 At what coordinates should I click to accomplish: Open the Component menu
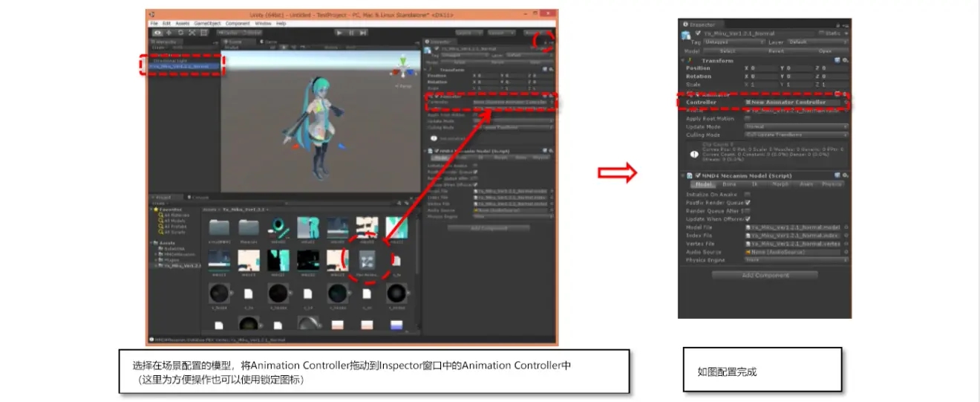click(x=238, y=24)
